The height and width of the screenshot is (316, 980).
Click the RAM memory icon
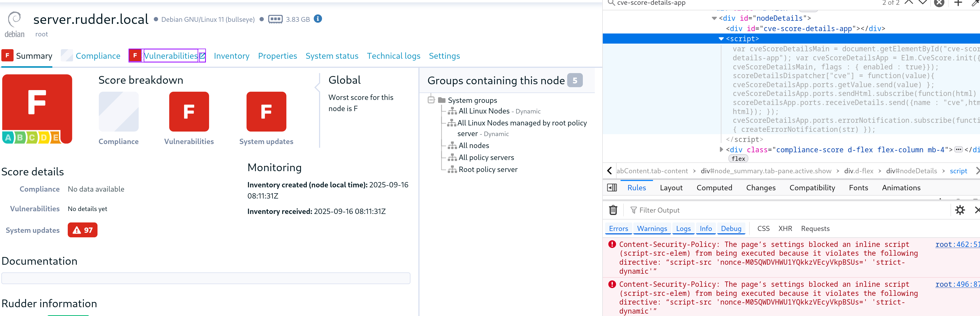pos(275,19)
